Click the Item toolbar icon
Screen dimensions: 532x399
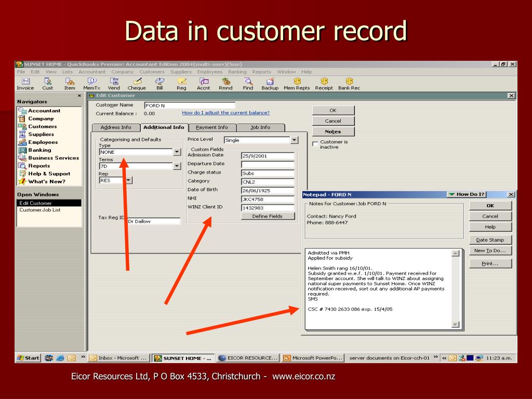coord(70,84)
